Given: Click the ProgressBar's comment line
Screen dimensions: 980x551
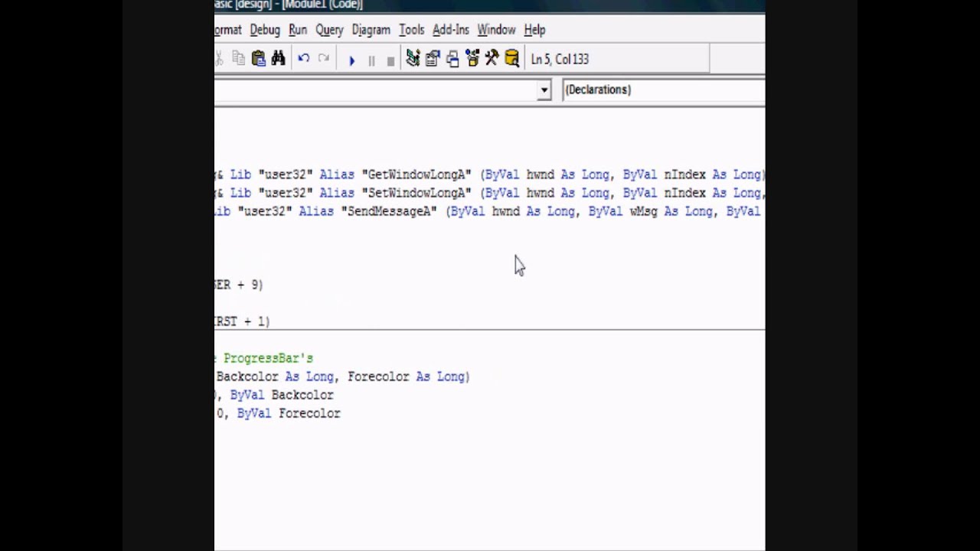Looking at the screenshot, I should click(x=264, y=358).
